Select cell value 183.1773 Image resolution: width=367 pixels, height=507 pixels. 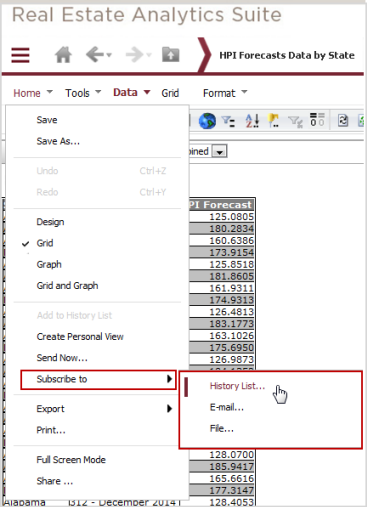[231, 324]
